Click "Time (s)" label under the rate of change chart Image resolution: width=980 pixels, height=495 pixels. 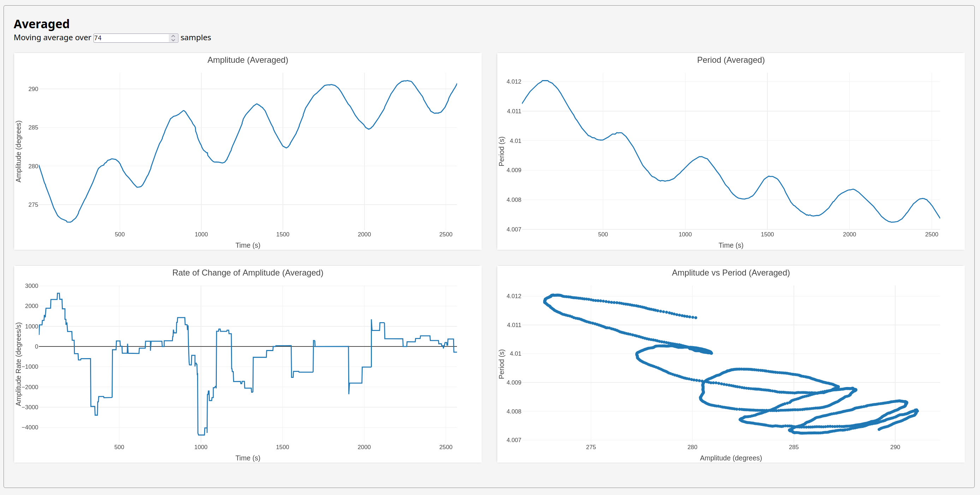click(x=248, y=458)
